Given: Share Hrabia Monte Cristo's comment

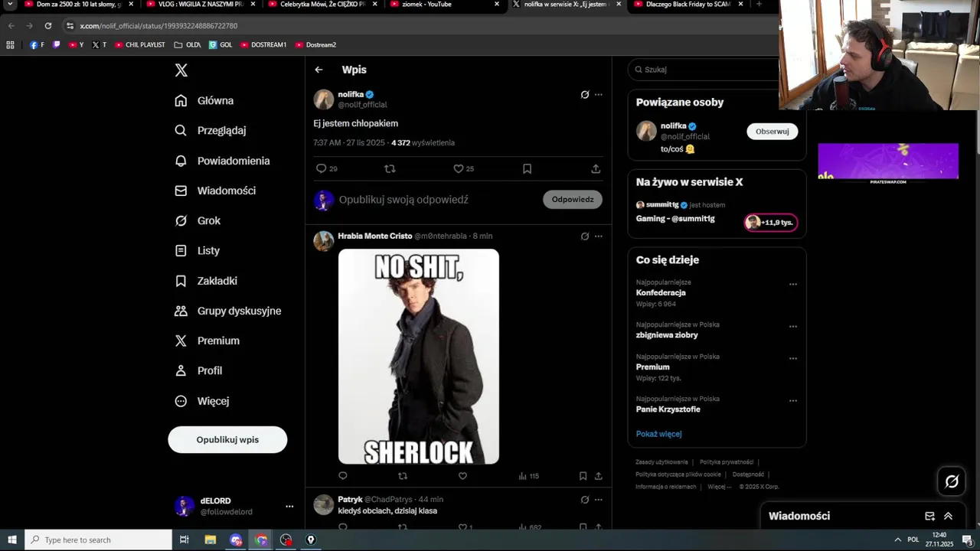Looking at the screenshot, I should [x=598, y=476].
